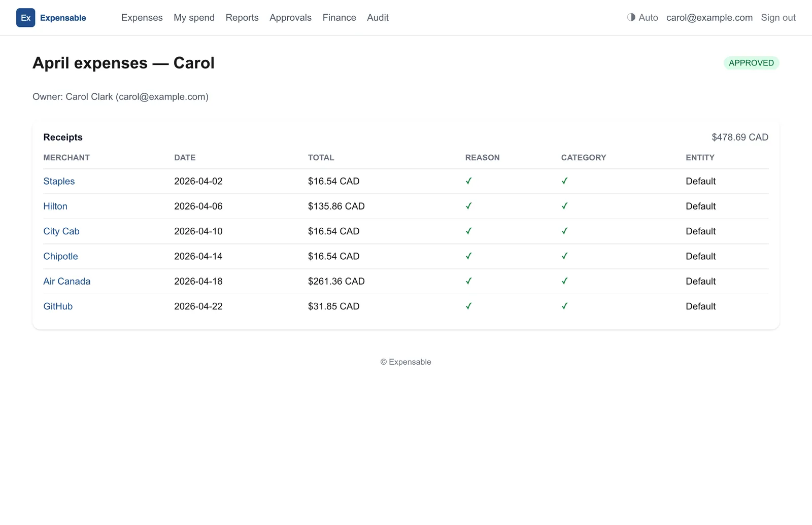
Task: Click the TOTAL column header
Action: point(321,158)
